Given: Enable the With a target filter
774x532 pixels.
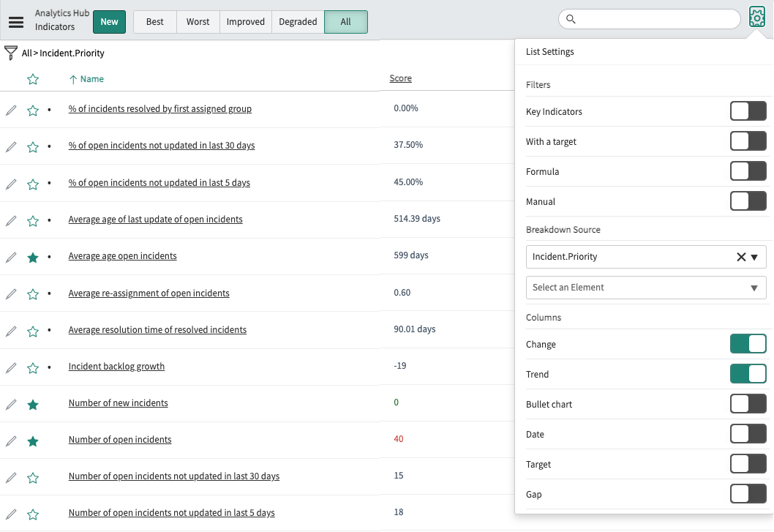Looking at the screenshot, I should pyautogui.click(x=748, y=141).
